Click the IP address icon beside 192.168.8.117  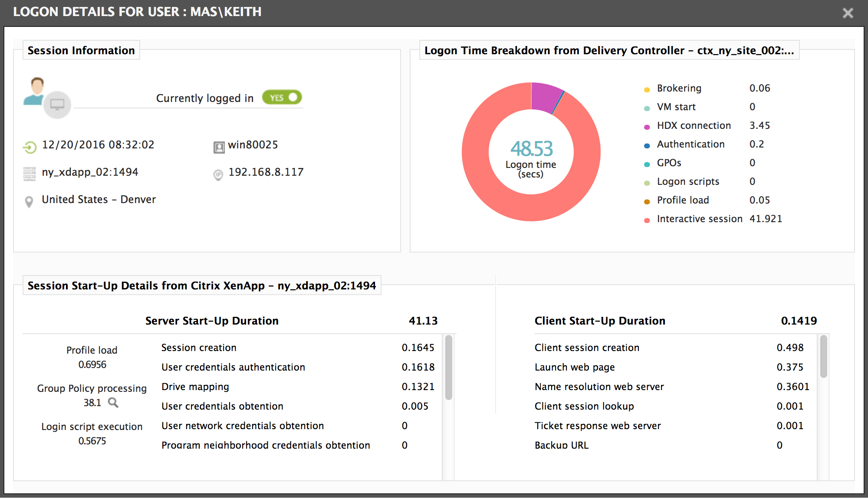(218, 175)
